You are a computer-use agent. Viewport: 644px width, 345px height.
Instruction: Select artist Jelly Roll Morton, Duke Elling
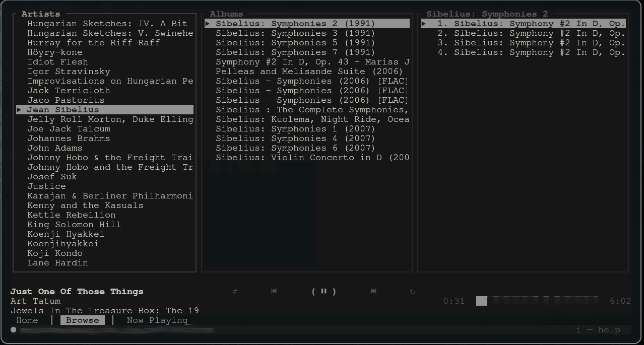110,119
